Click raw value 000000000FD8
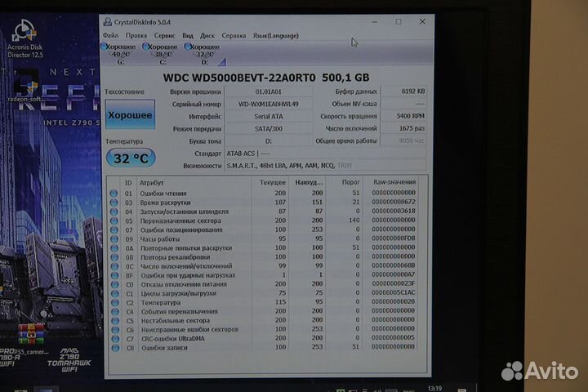Viewport: 588px width, 392px height. click(x=394, y=238)
